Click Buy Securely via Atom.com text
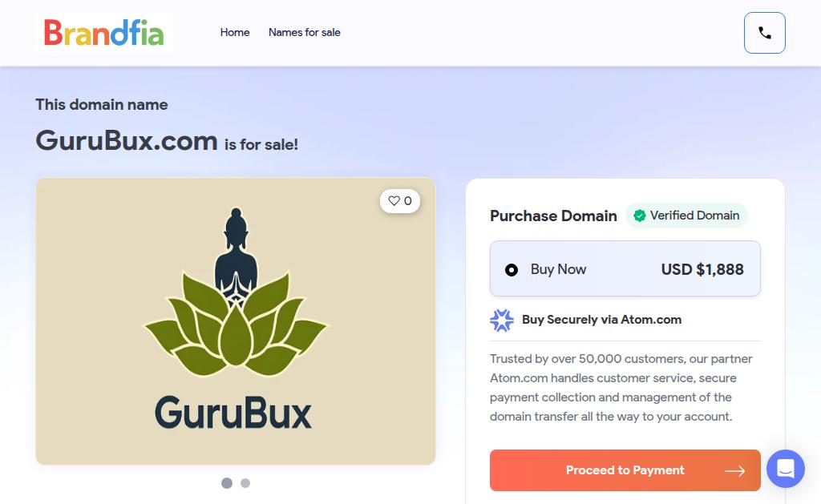 coord(601,320)
